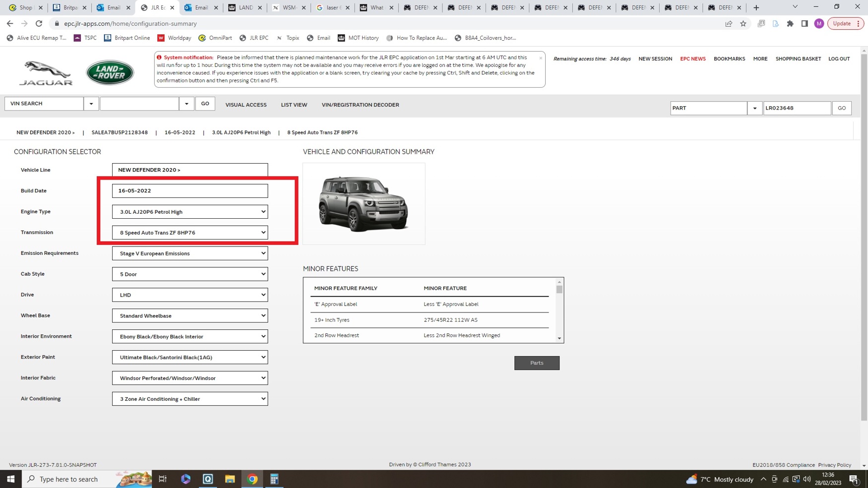Screen dimensions: 868x488
Task: Click the browser back arrow
Action: pos(10,23)
